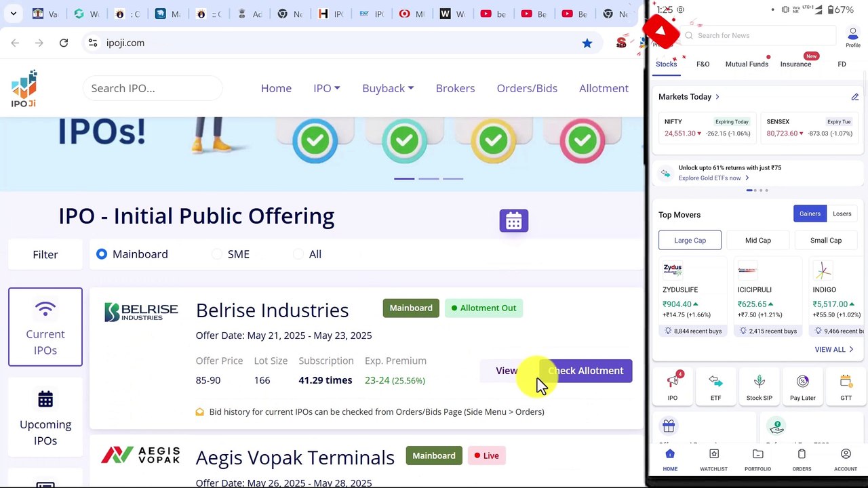Open the Upcoming IPOs sidebar item

click(x=45, y=418)
